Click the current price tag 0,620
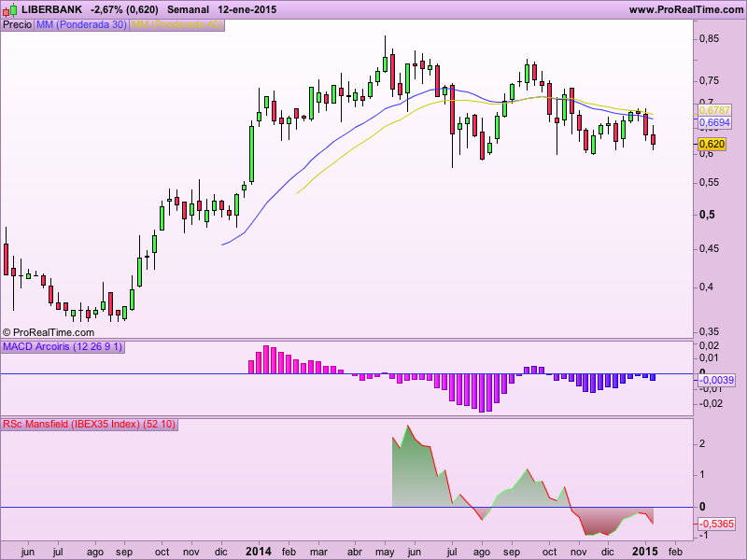The width and height of the screenshot is (747, 560). [712, 144]
